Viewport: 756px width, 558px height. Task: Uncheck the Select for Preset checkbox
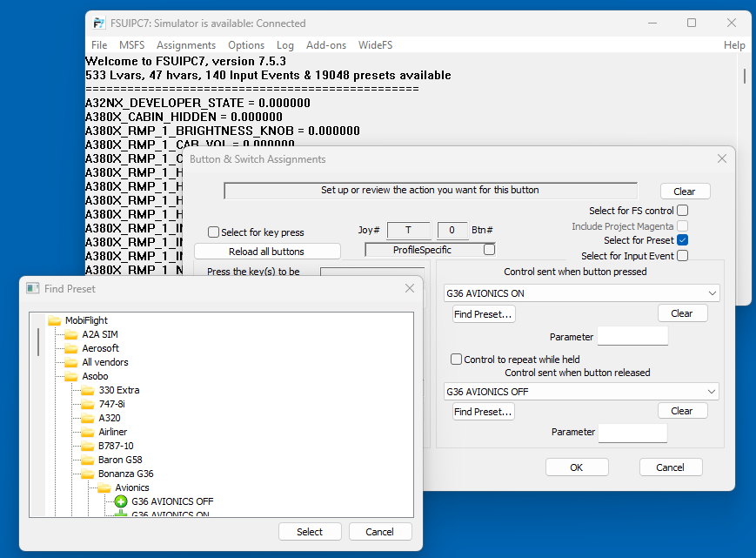(683, 240)
